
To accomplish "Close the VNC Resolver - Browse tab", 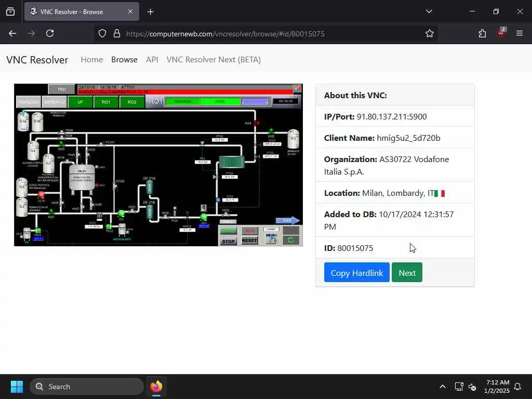I will click(x=130, y=11).
